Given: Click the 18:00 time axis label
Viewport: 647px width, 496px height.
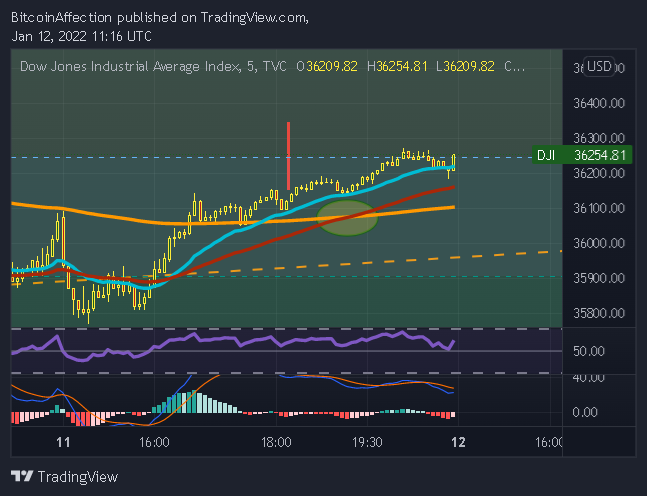Looking at the screenshot, I should point(276,442).
